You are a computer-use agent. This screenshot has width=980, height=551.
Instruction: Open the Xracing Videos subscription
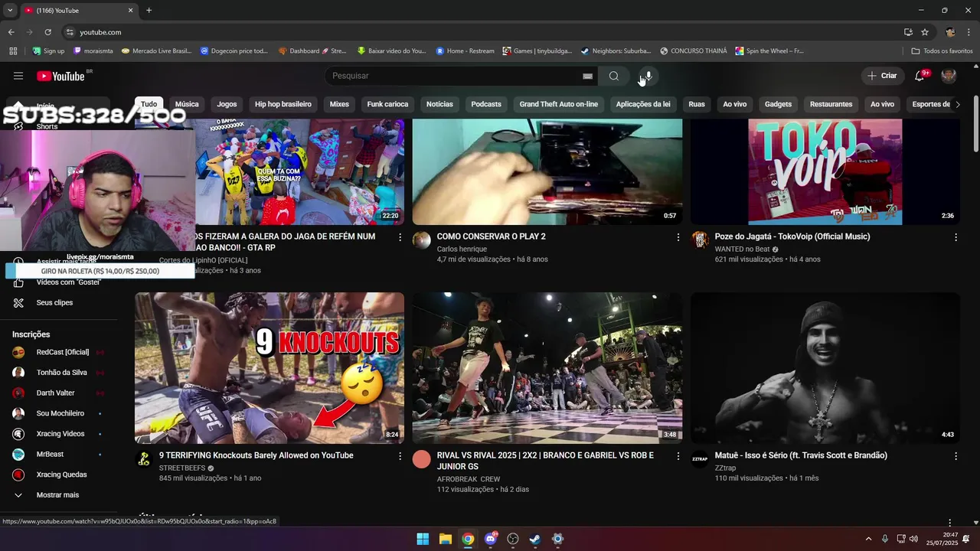click(60, 434)
